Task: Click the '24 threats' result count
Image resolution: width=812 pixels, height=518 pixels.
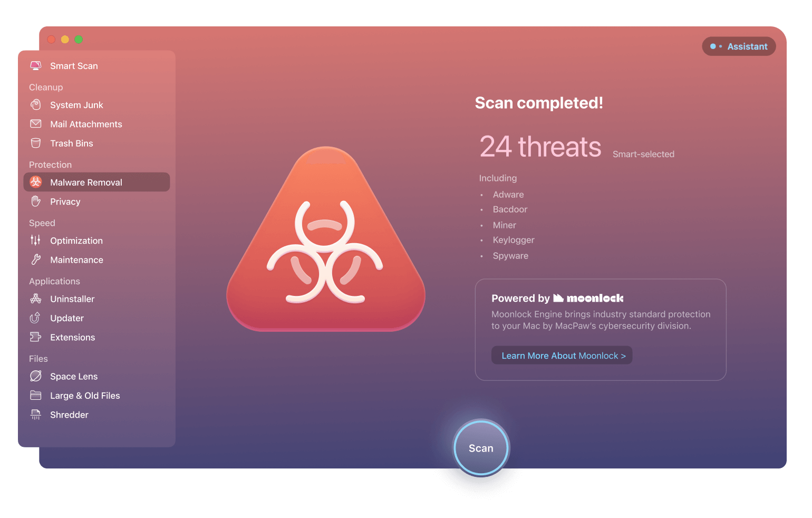Action: (540, 146)
